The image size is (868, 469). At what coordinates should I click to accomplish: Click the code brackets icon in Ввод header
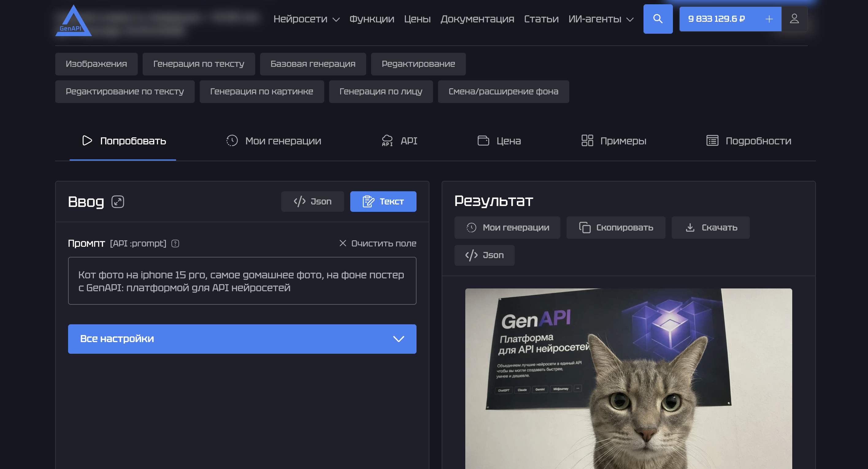click(300, 201)
